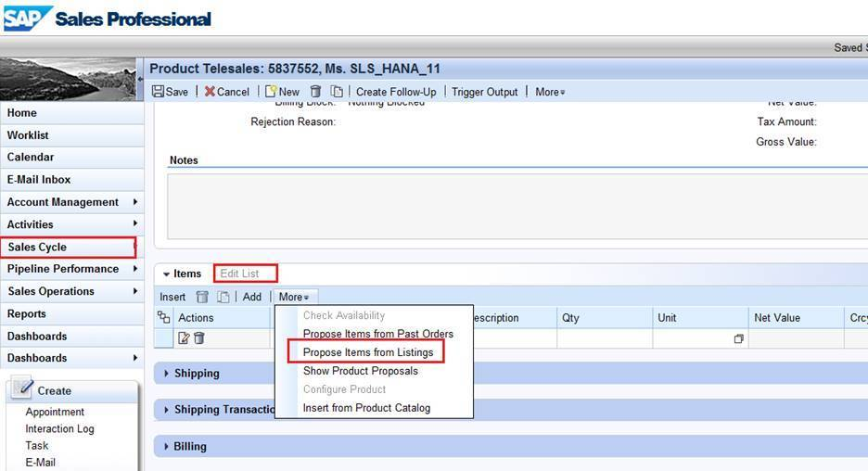This screenshot has height=471, width=868.
Task: Open the header More dropdown
Action: click(x=550, y=92)
